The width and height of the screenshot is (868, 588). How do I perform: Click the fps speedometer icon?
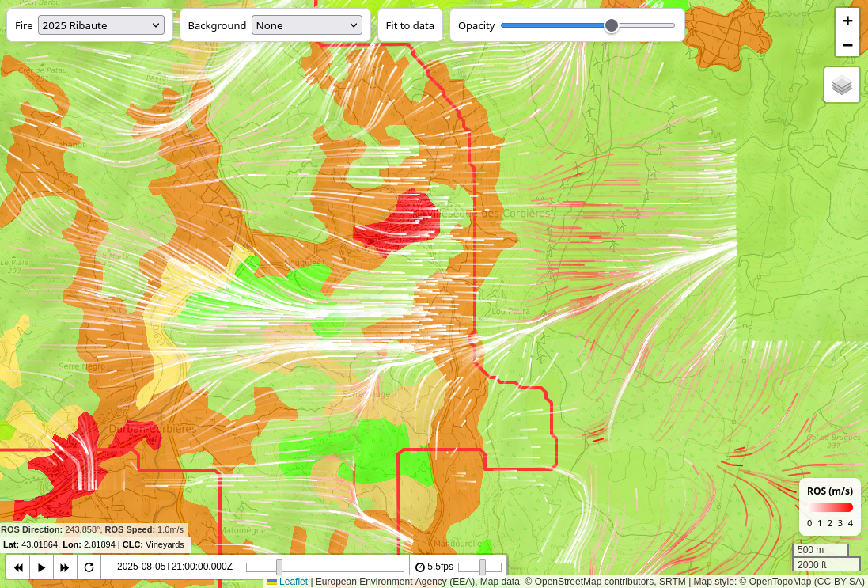point(419,567)
